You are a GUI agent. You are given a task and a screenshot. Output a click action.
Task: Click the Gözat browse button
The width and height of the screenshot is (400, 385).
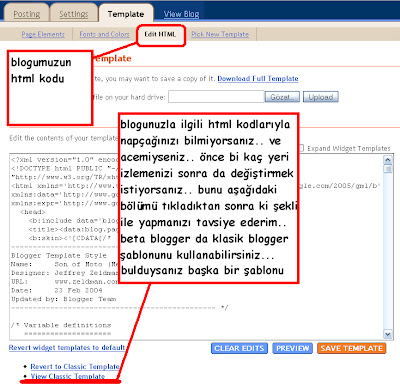coord(282,97)
